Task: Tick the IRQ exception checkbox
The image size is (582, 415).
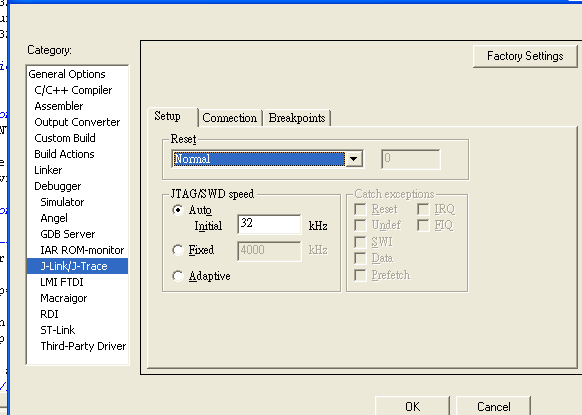Action: click(423, 209)
